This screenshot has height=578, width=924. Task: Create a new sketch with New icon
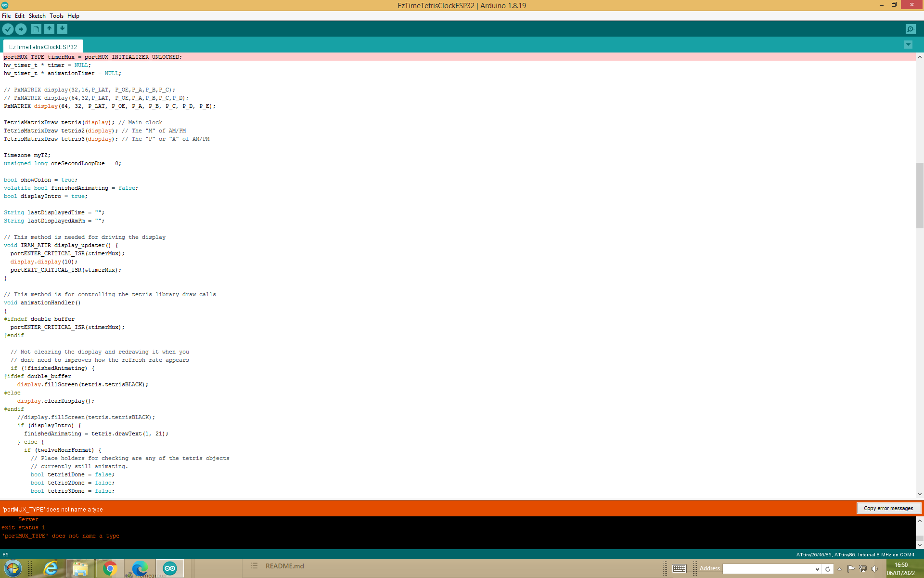tap(36, 29)
